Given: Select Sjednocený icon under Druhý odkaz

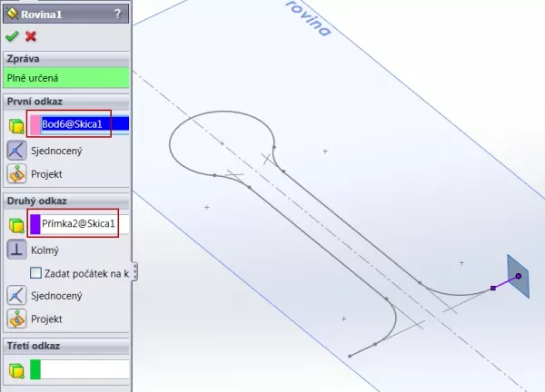Looking at the screenshot, I should coord(15,295).
